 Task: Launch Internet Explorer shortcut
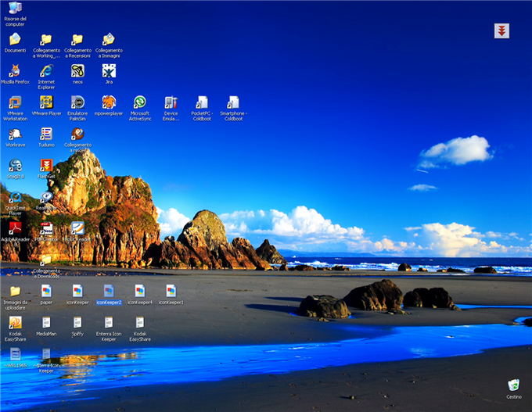pos(46,71)
